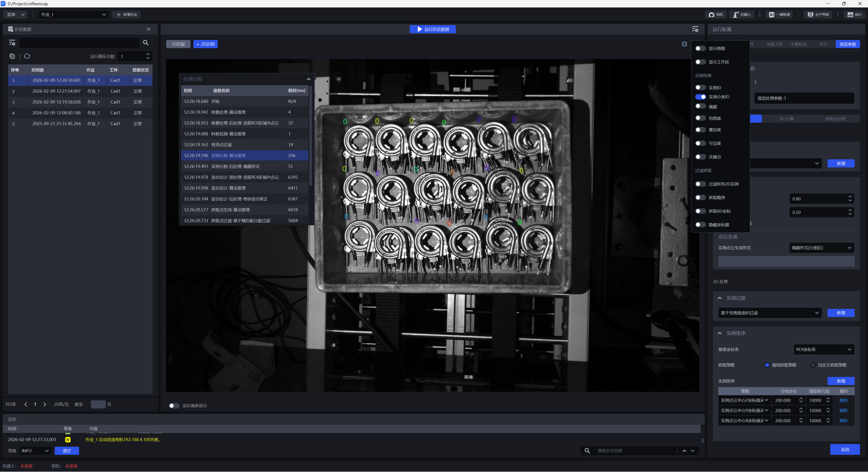Viewport: 868px width, 472px height.
Task: Open the history data filter settings icon
Action: click(12, 43)
